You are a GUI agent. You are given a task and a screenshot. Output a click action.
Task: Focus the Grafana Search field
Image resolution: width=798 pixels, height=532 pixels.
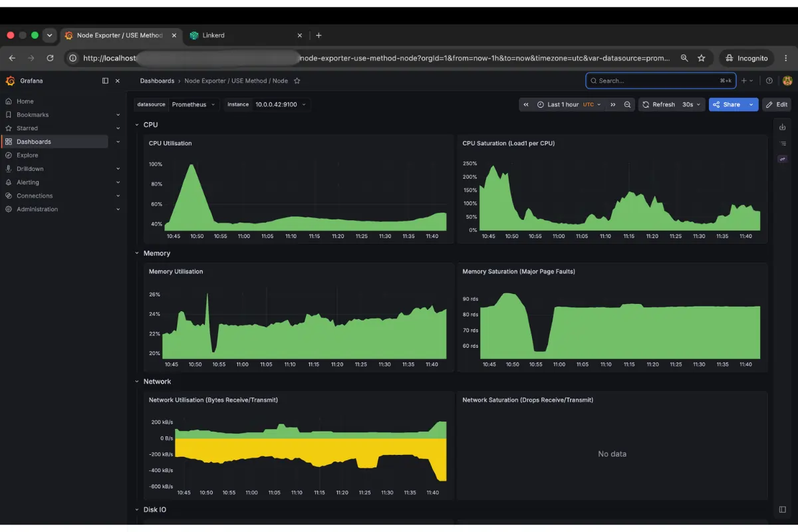(660, 81)
